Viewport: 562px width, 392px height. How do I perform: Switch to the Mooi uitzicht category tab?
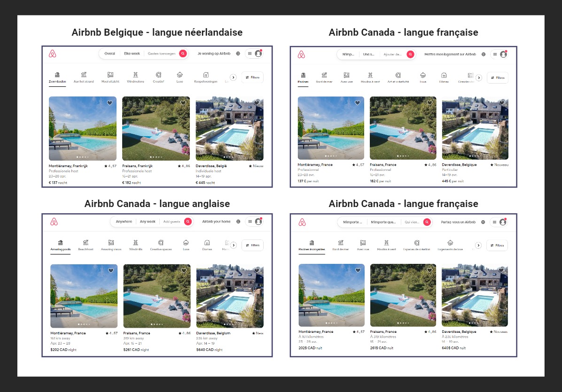110,77
